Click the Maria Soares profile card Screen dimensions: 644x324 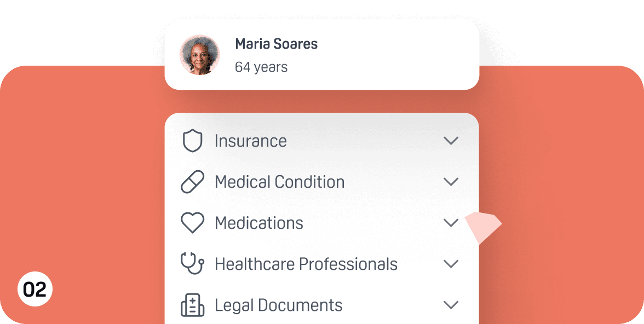(322, 54)
